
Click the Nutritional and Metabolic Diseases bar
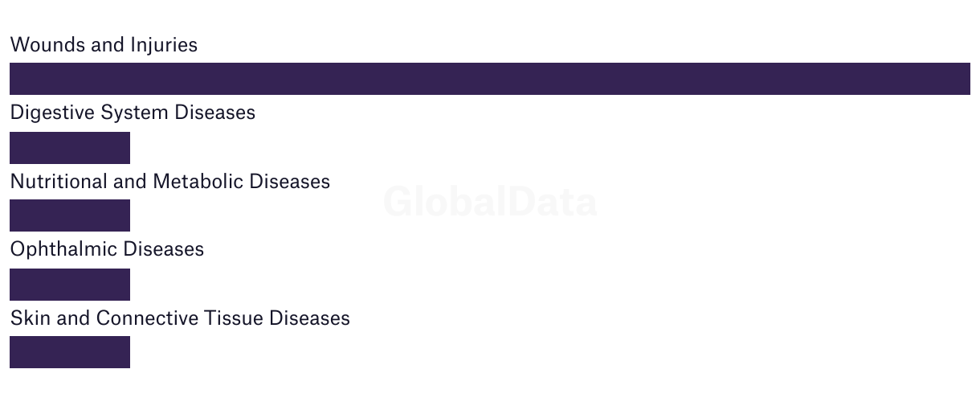click(x=70, y=215)
